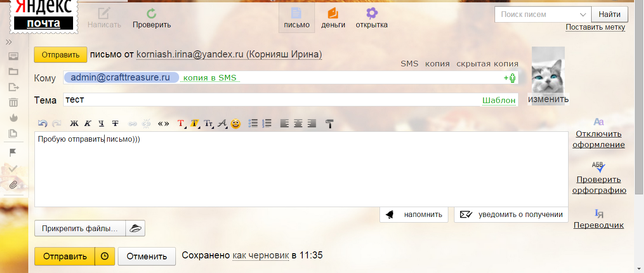This screenshot has width=644, height=273.
Task: Expand the left sidebar with double chevron
Action: point(8,42)
